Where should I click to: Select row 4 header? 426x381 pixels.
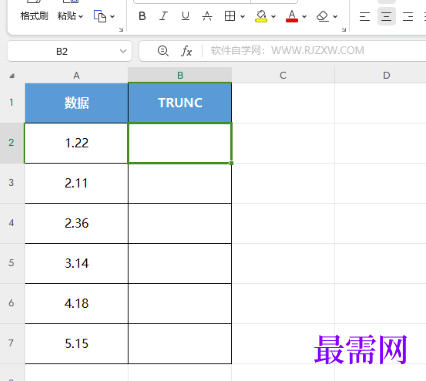pos(12,223)
